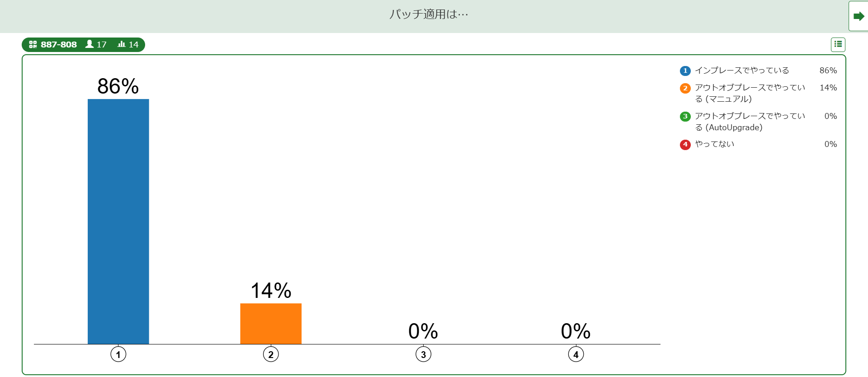Click the 887-808 session code badge
This screenshot has width=868, height=377.
(59, 44)
